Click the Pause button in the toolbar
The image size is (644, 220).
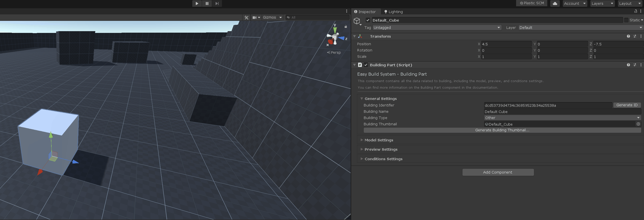coord(207,4)
